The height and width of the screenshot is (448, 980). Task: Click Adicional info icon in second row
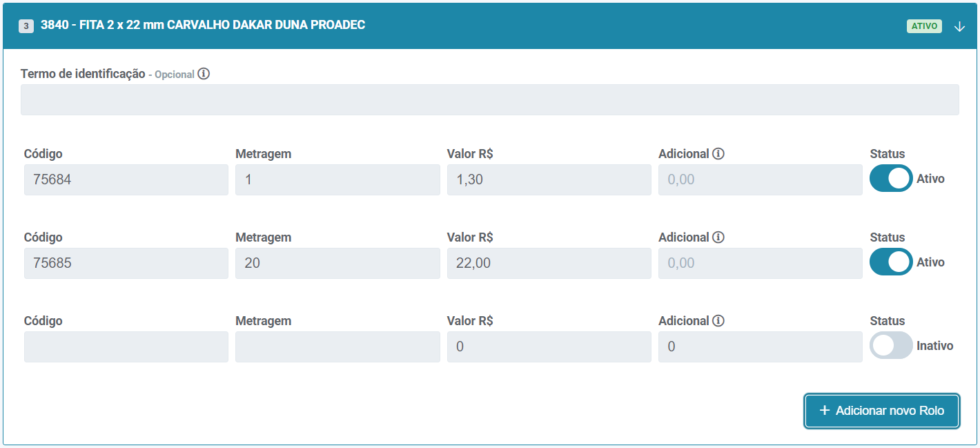pos(718,237)
